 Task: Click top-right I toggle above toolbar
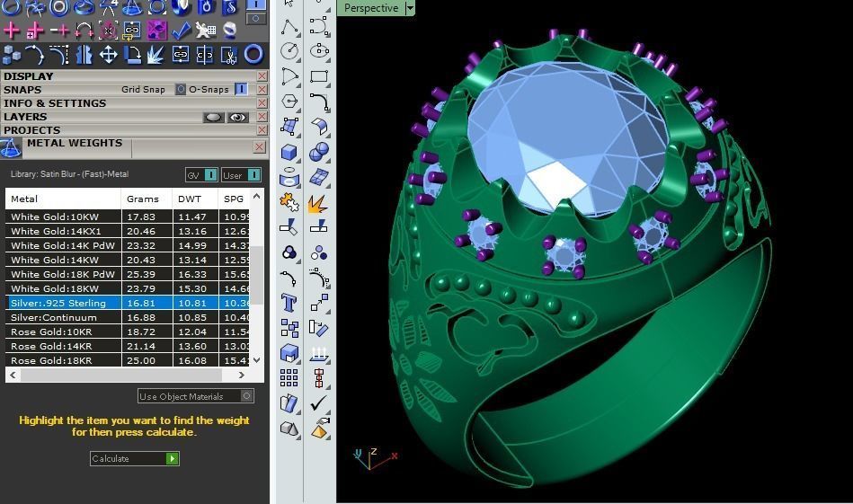pyautogui.click(x=256, y=4)
